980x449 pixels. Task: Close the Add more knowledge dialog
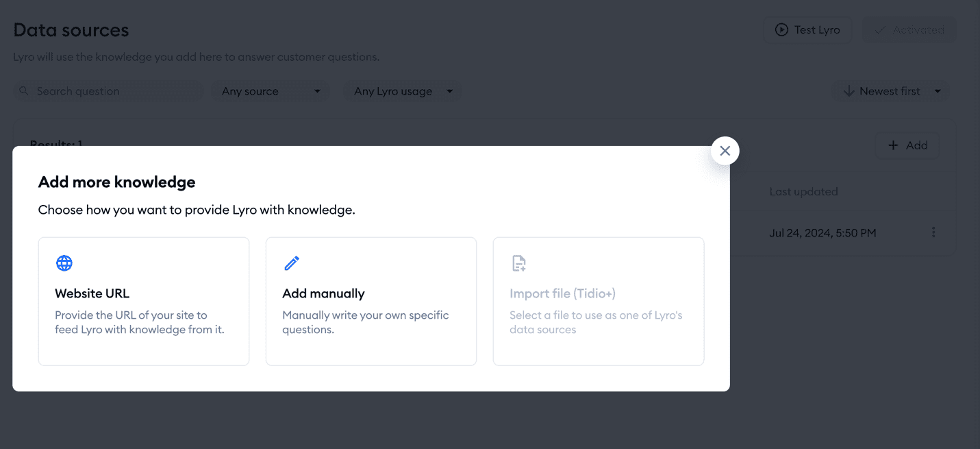pos(725,151)
